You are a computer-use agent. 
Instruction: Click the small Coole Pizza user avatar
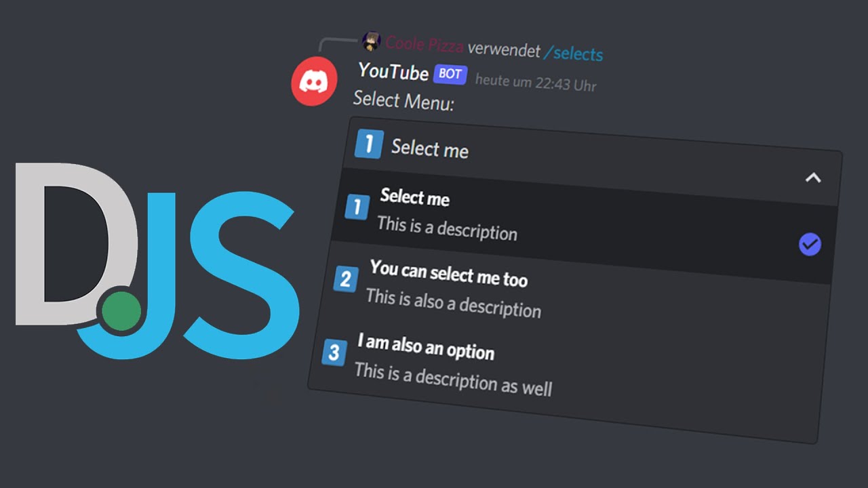tap(371, 42)
